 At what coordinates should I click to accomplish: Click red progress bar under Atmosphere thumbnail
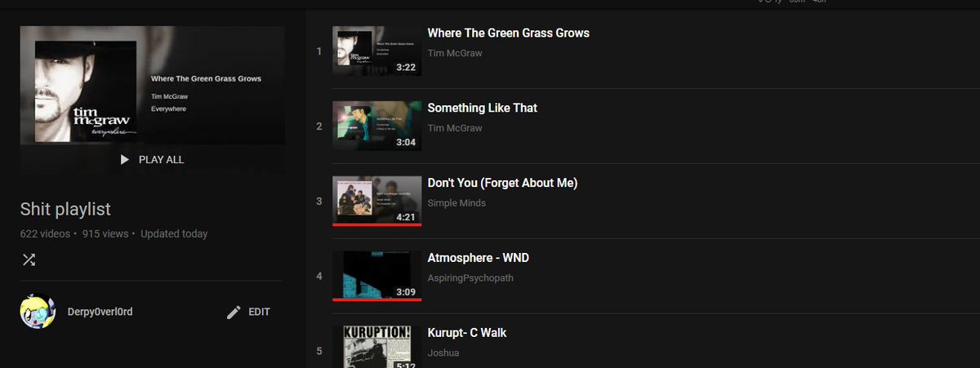377,299
